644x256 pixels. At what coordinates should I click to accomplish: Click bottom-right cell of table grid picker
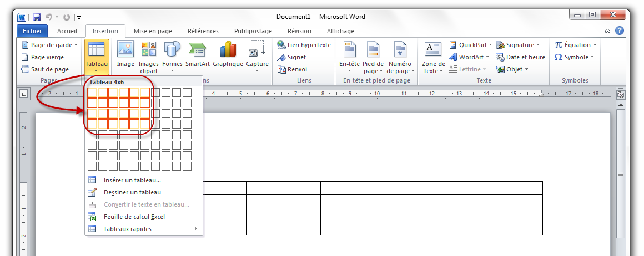coord(187,166)
